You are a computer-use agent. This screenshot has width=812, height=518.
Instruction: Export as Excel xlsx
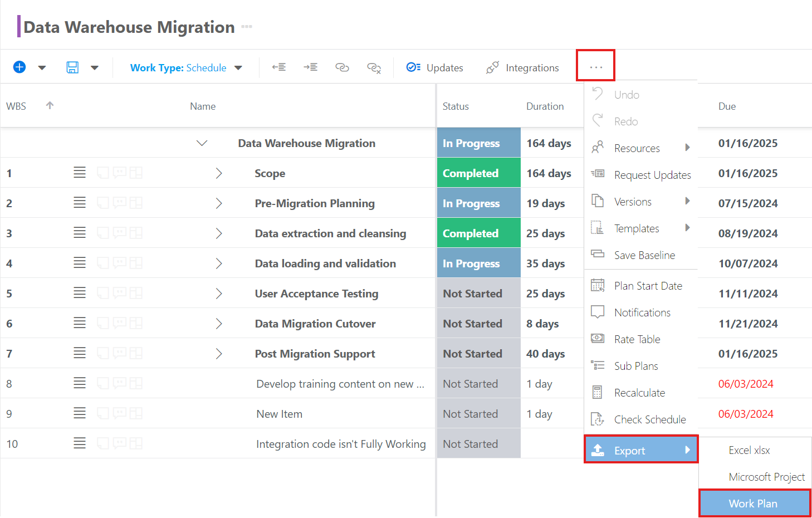click(x=755, y=450)
